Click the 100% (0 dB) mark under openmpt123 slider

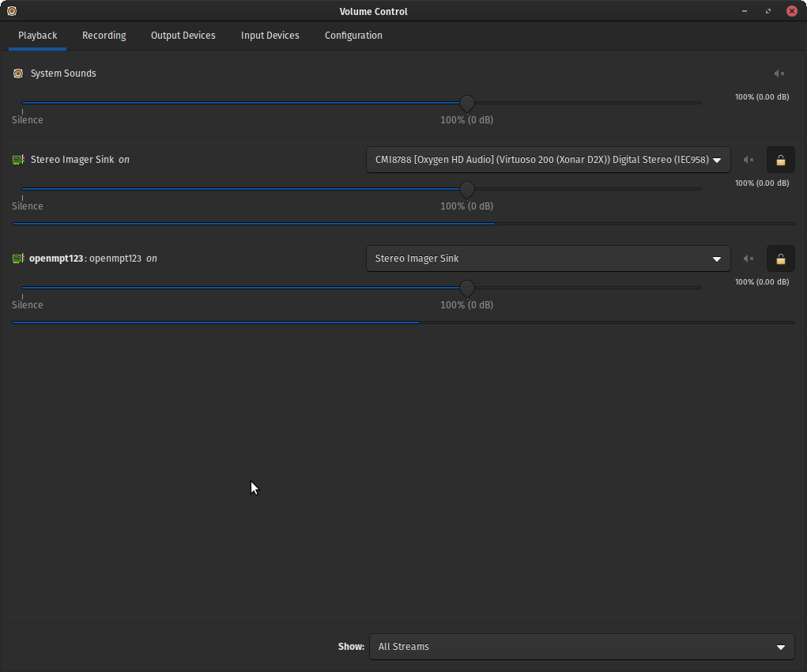pyautogui.click(x=467, y=305)
